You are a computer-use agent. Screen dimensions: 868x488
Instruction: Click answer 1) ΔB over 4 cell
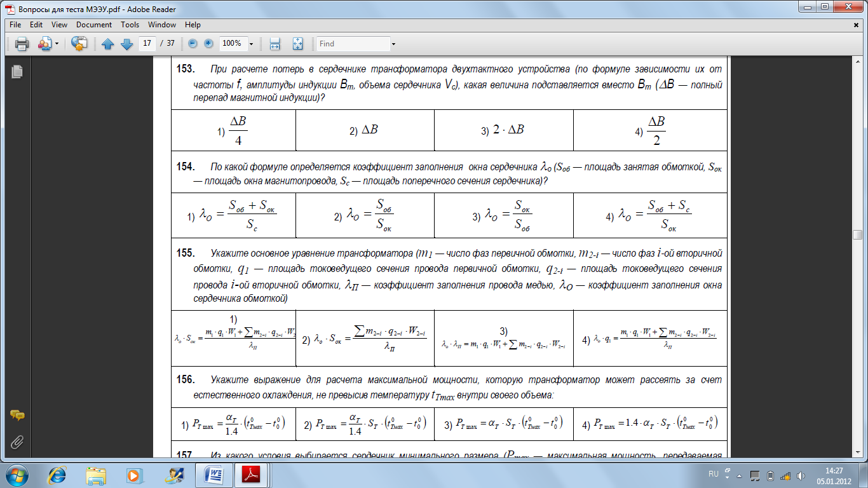233,130
